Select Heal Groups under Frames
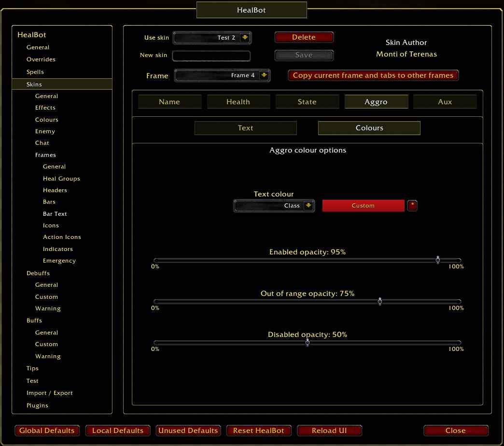The width and height of the screenshot is (504, 446). pyautogui.click(x=61, y=179)
